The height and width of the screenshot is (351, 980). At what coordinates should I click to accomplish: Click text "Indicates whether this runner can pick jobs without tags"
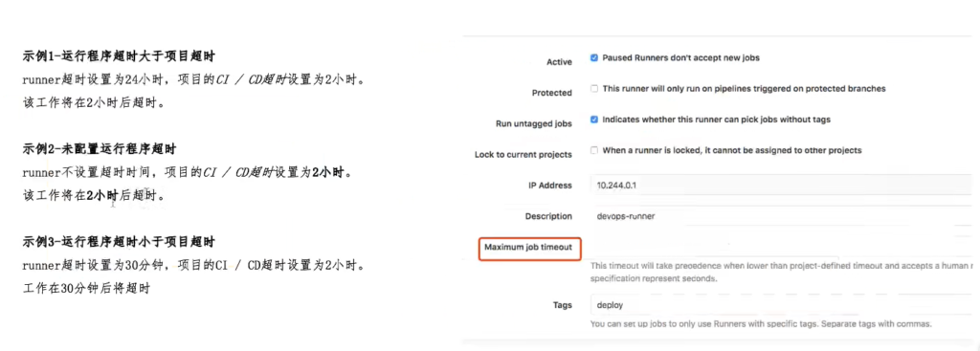tap(716, 120)
